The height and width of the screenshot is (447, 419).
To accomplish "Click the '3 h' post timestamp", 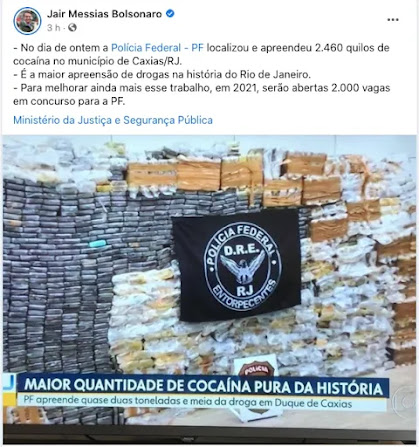I will pyautogui.click(x=53, y=28).
